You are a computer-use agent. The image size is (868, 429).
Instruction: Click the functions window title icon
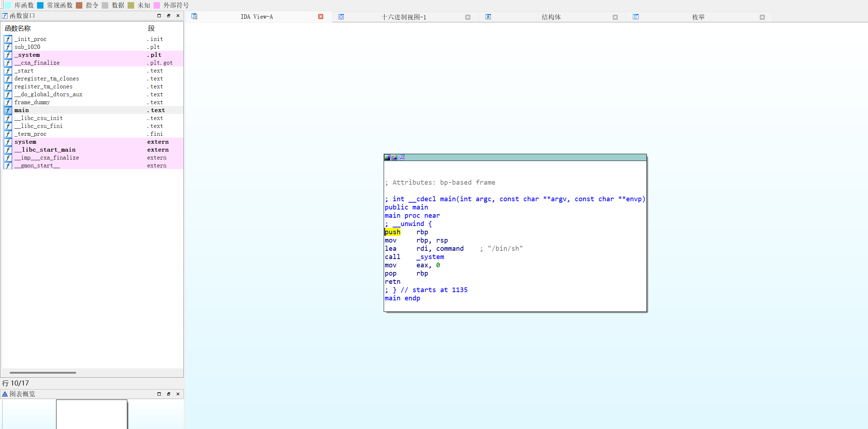pyautogui.click(x=5, y=16)
